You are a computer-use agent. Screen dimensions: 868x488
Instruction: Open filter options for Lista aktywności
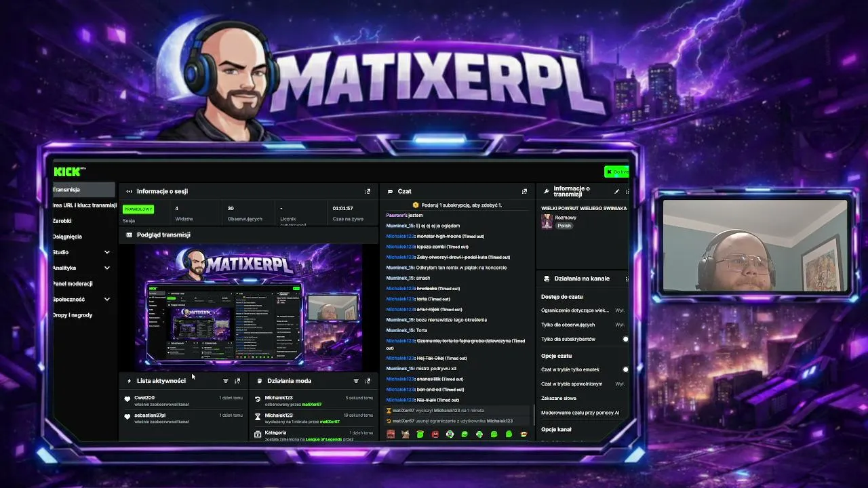click(226, 381)
